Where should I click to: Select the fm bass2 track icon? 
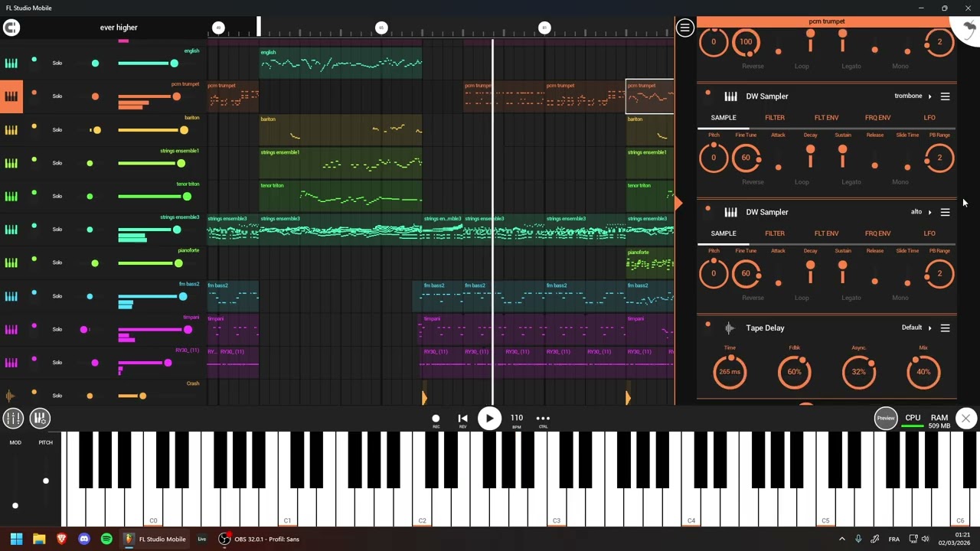point(11,296)
